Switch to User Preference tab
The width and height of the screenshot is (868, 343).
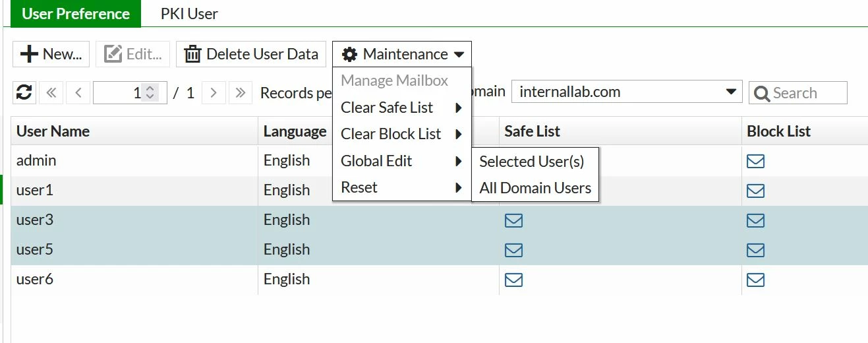[x=76, y=14]
